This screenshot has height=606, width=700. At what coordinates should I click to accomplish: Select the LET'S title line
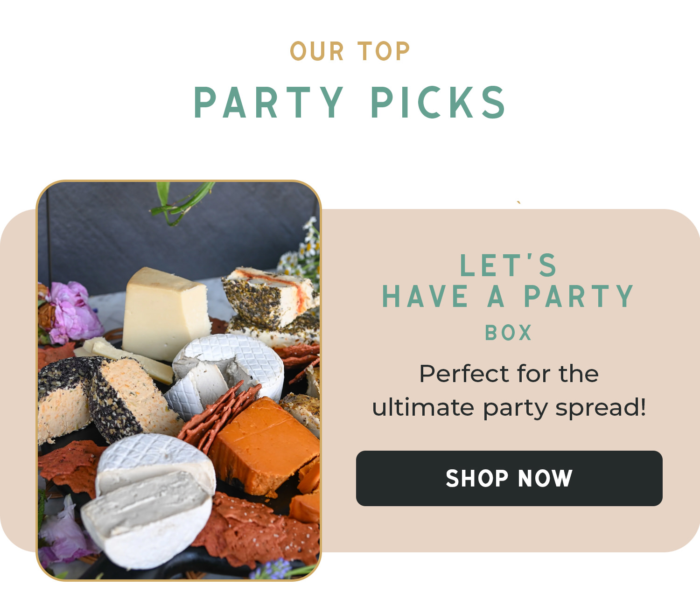pyautogui.click(x=509, y=265)
